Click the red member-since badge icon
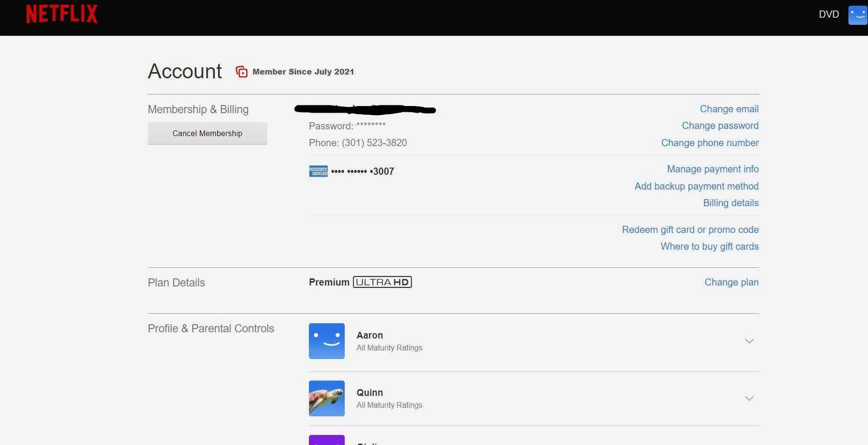The height and width of the screenshot is (445, 868). (x=242, y=72)
